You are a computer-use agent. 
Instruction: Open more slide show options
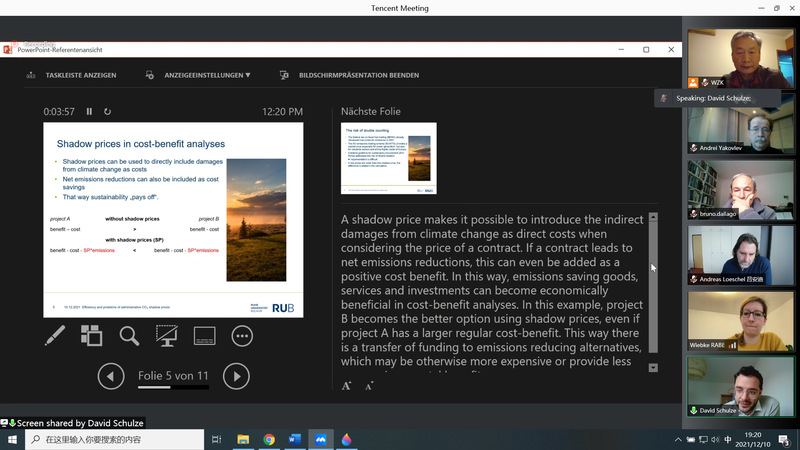(242, 336)
